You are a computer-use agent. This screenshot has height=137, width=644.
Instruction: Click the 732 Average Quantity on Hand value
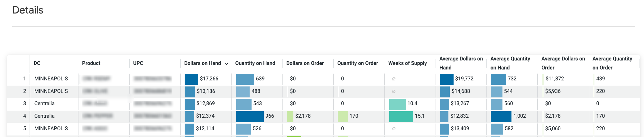[512, 78]
